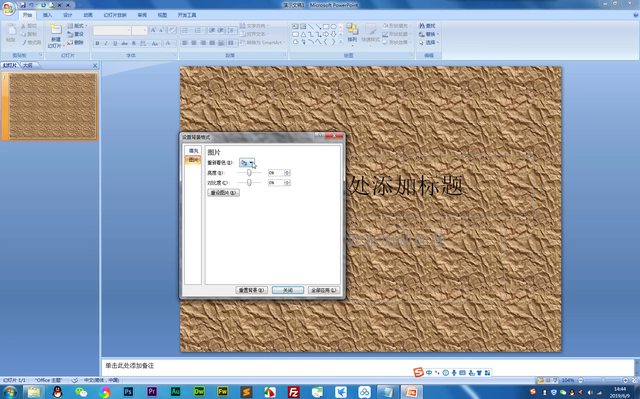Click the shrink font size icon
Screen dimensions: 640x399
point(161,30)
